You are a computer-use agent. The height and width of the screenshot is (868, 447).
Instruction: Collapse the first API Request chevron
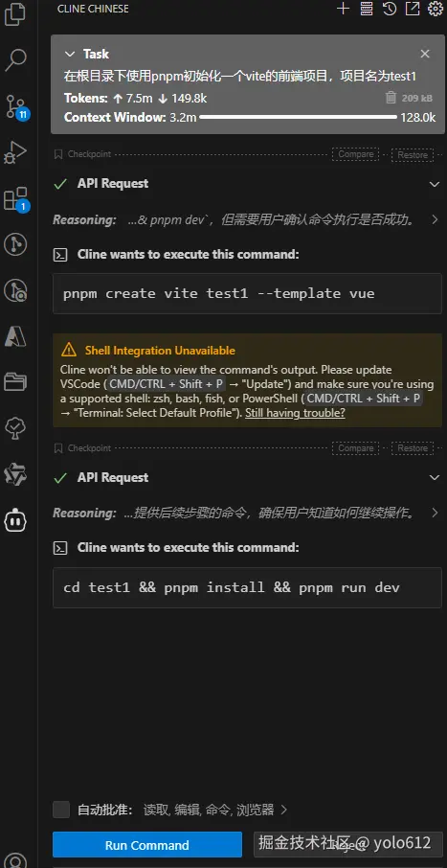click(x=435, y=184)
